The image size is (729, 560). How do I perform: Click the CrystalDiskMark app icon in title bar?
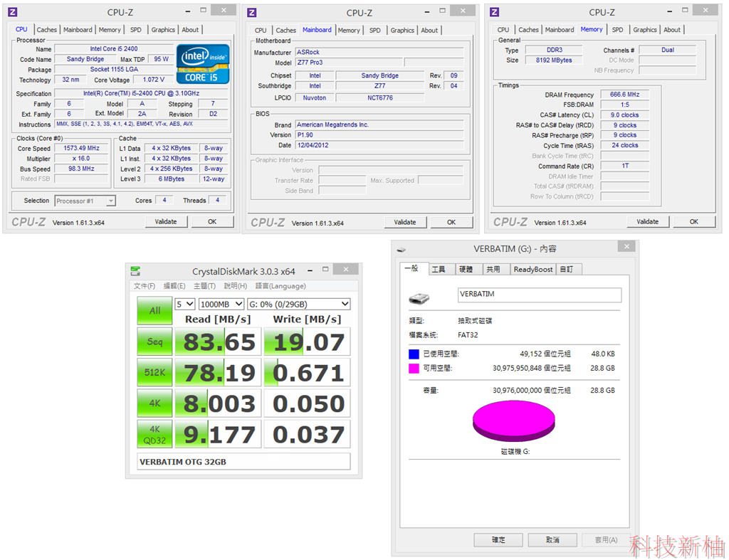[135, 271]
